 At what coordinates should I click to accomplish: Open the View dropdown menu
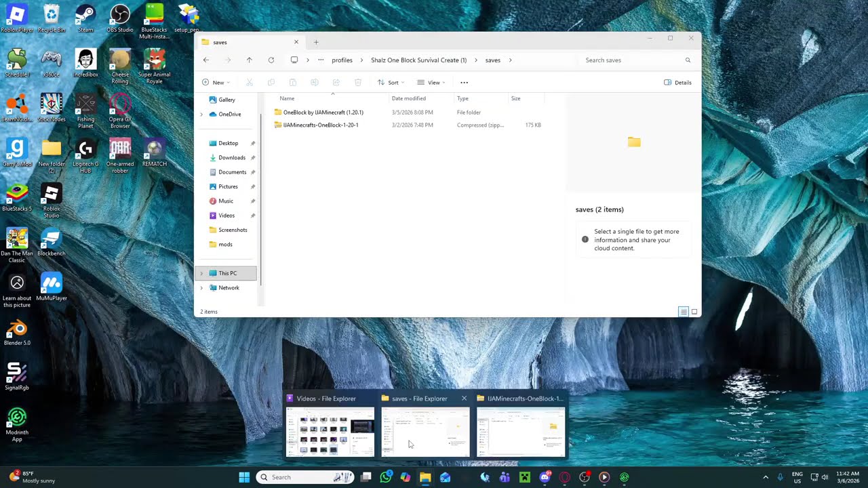(431, 83)
